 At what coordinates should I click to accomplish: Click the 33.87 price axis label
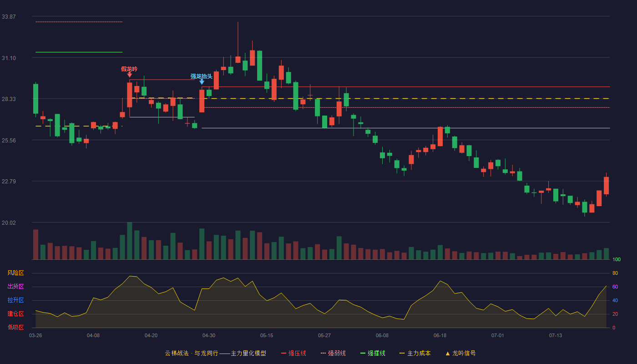click(9, 17)
